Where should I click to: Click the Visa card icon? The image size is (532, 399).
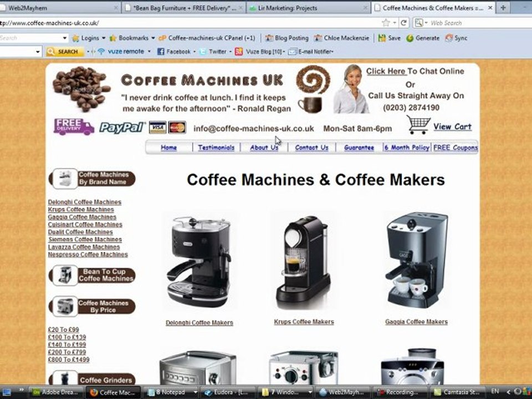(158, 127)
